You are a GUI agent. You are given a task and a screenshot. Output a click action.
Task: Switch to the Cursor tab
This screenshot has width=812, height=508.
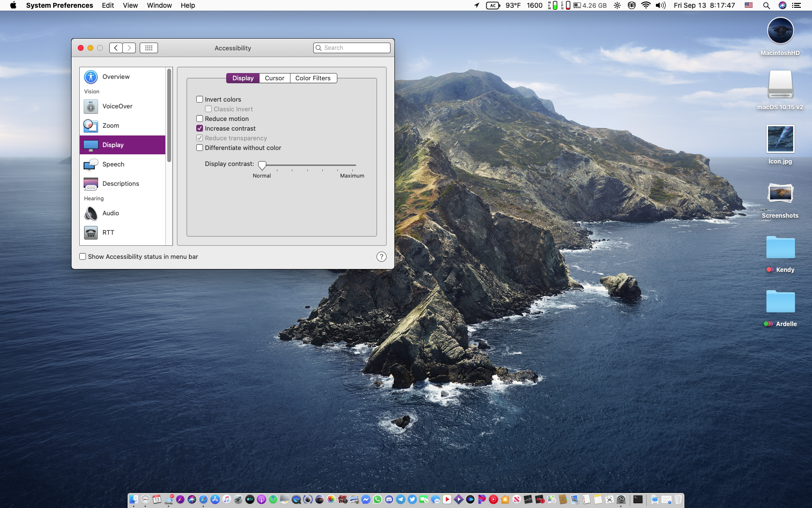point(275,78)
